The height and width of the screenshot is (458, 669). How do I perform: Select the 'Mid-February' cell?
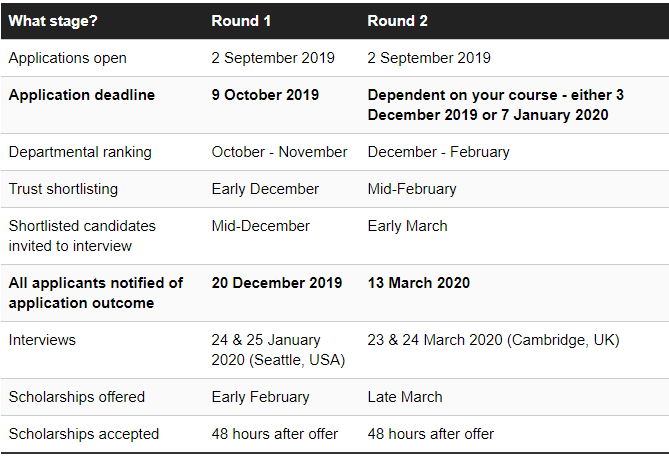pos(412,189)
